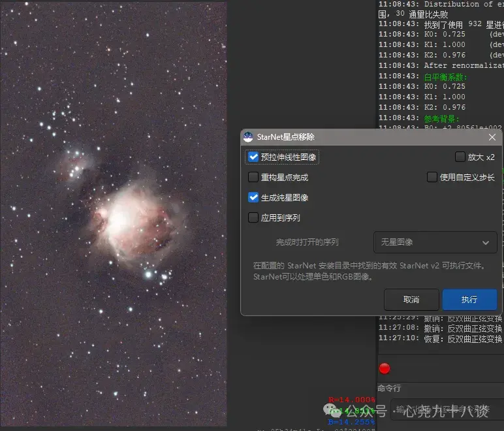The width and height of the screenshot is (504, 431).
Task: Tick the 使用自定义步长 checkbox
Action: [432, 177]
